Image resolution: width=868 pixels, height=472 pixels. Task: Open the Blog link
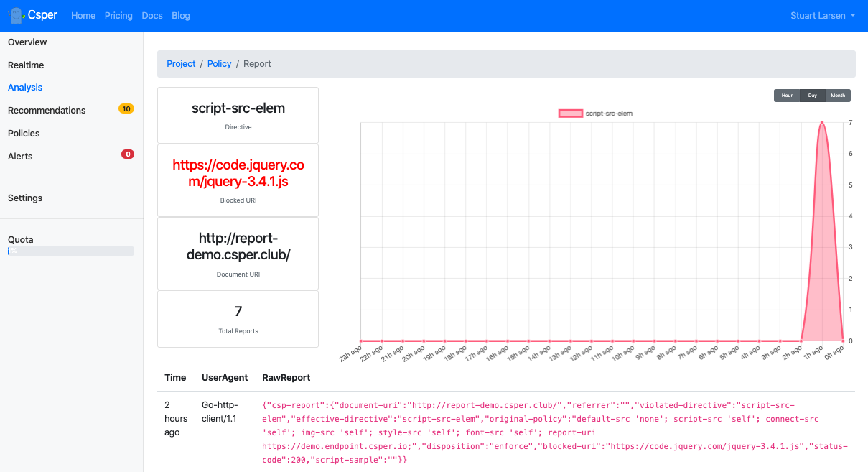pyautogui.click(x=181, y=16)
